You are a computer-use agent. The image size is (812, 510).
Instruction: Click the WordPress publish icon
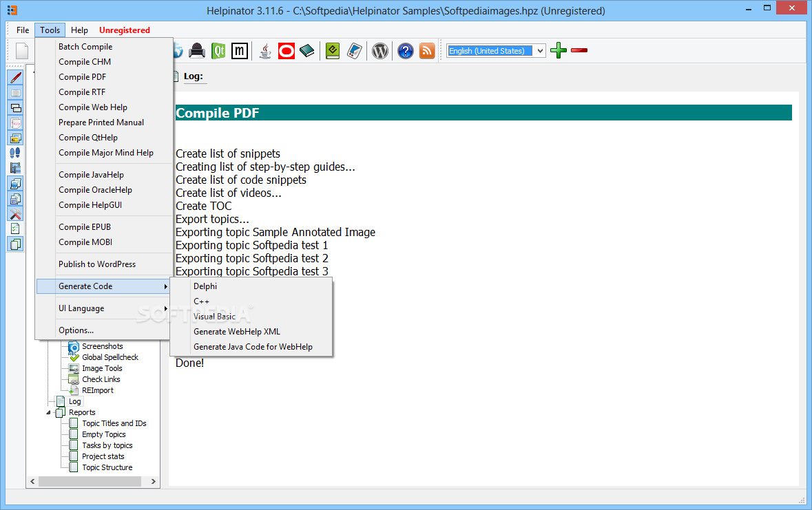380,51
